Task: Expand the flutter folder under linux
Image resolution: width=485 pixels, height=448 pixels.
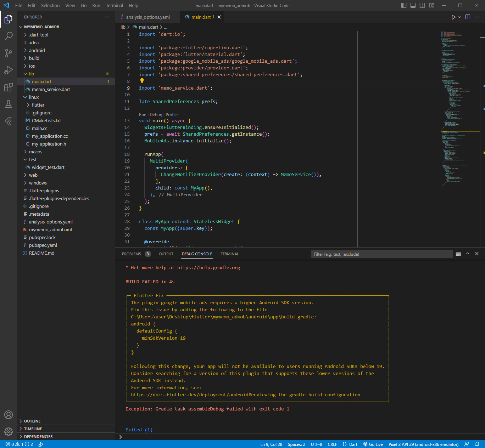Action: 66,105
